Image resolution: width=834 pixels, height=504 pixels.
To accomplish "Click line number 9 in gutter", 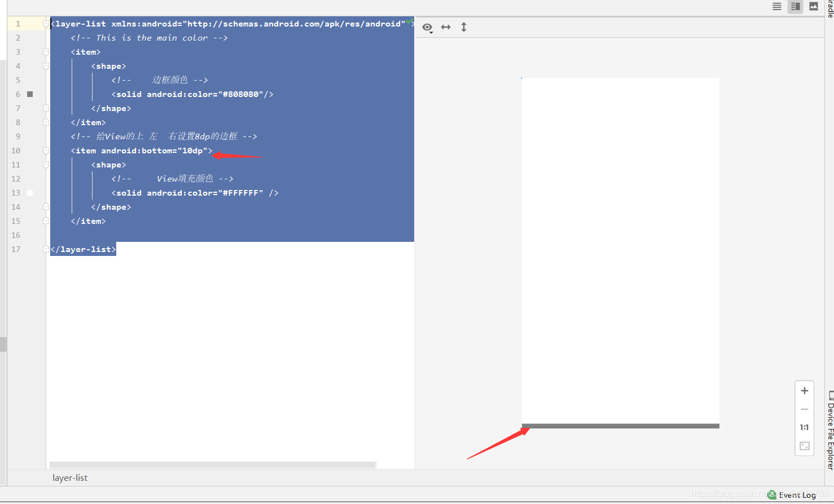I will (18, 136).
